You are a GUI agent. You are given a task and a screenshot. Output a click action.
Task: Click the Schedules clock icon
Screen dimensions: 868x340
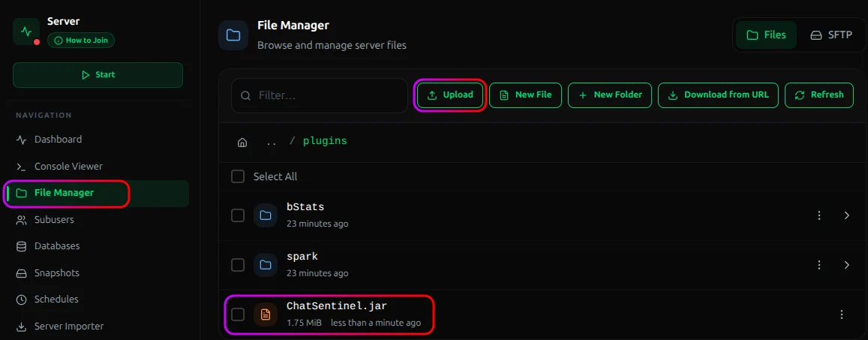21,299
